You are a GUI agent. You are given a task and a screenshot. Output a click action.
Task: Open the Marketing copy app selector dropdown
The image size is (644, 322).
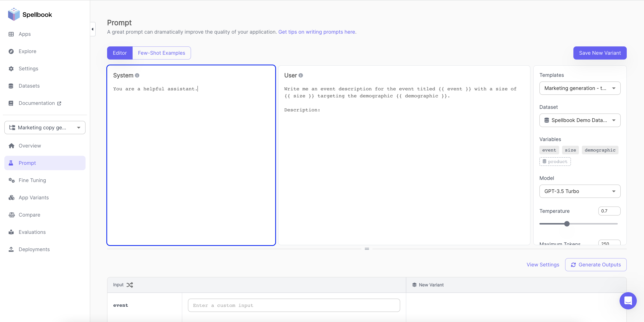coord(45,127)
